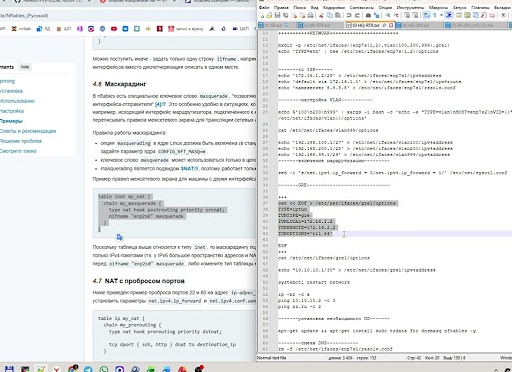Open the Советы и рекомендации contents link
512x372 pixels.
[x=28, y=131]
